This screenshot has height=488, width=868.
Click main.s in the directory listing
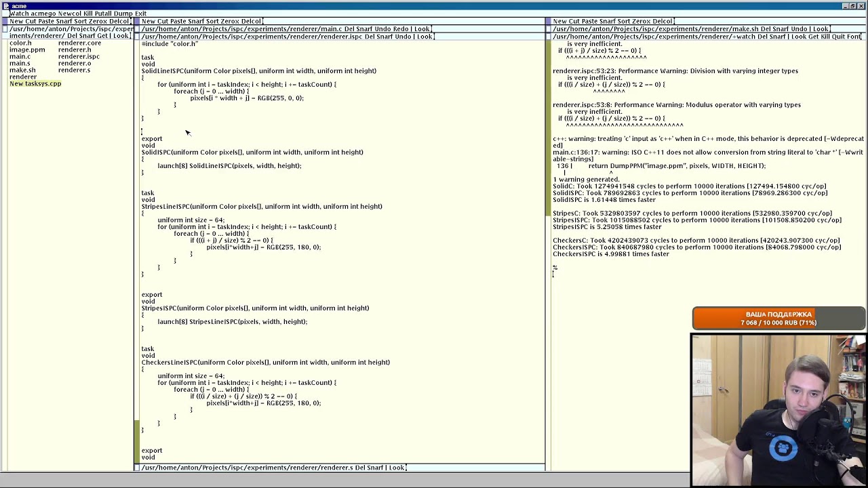[x=20, y=64]
